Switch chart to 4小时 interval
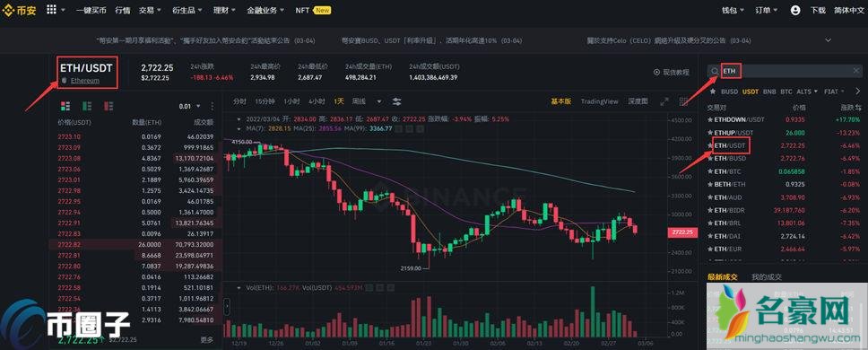868x350 pixels. pos(317,101)
